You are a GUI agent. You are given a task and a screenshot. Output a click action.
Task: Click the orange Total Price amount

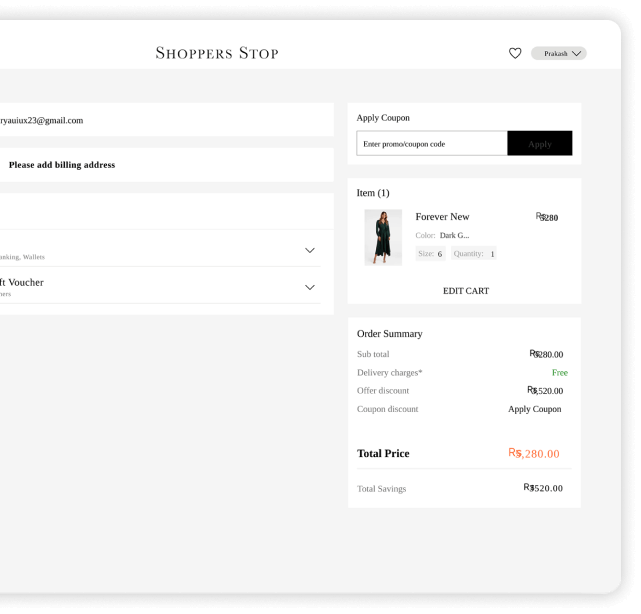[x=534, y=454]
